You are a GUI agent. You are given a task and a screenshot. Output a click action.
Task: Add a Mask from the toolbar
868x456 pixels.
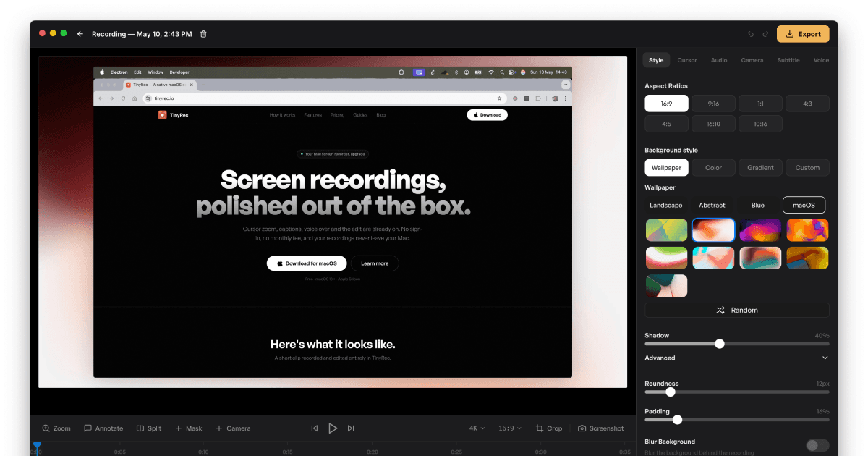pyautogui.click(x=188, y=428)
